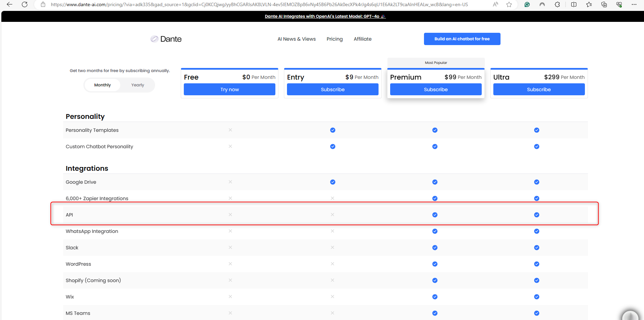Click Premium checkmark in the WordPress row
Image resolution: width=644 pixels, height=320 pixels.
[x=435, y=264]
